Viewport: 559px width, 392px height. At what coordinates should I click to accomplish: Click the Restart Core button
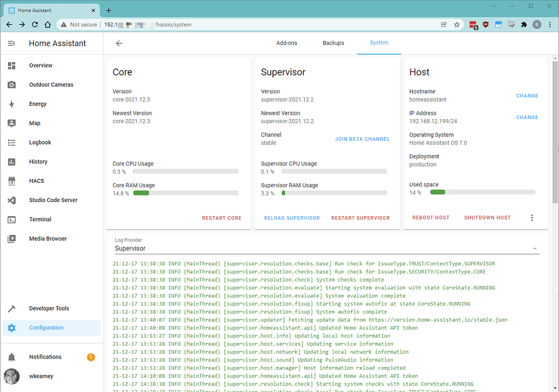pos(222,218)
